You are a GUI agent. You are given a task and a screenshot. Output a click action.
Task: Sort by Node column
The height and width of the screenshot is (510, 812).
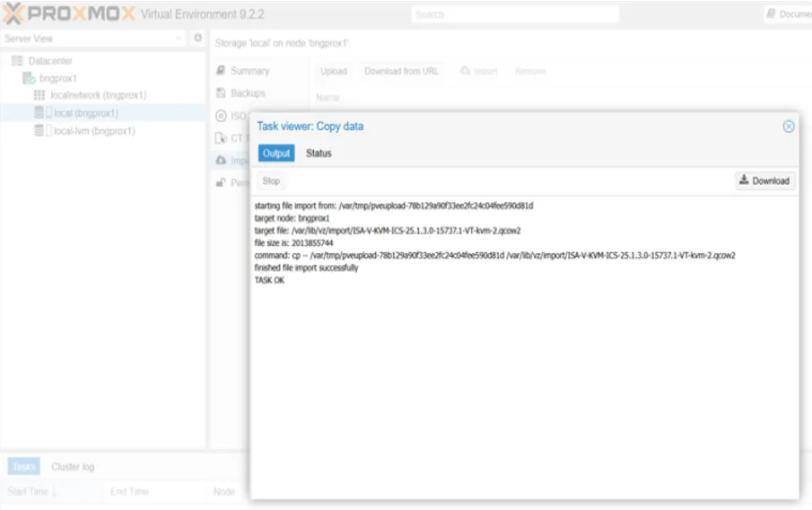[223, 491]
